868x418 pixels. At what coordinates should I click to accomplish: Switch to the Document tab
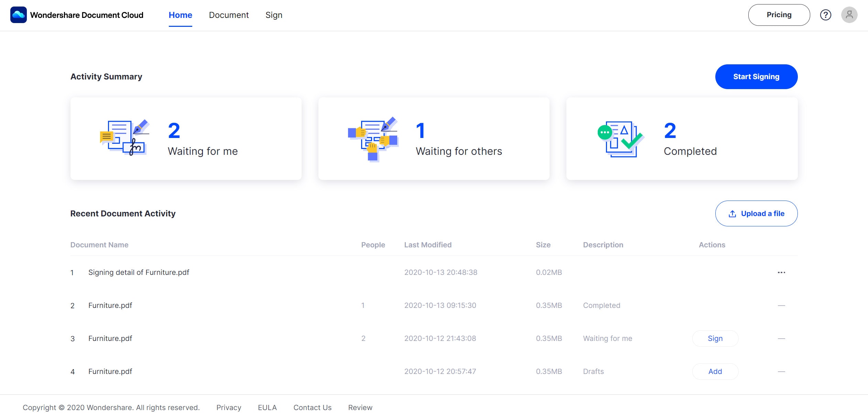pos(229,15)
